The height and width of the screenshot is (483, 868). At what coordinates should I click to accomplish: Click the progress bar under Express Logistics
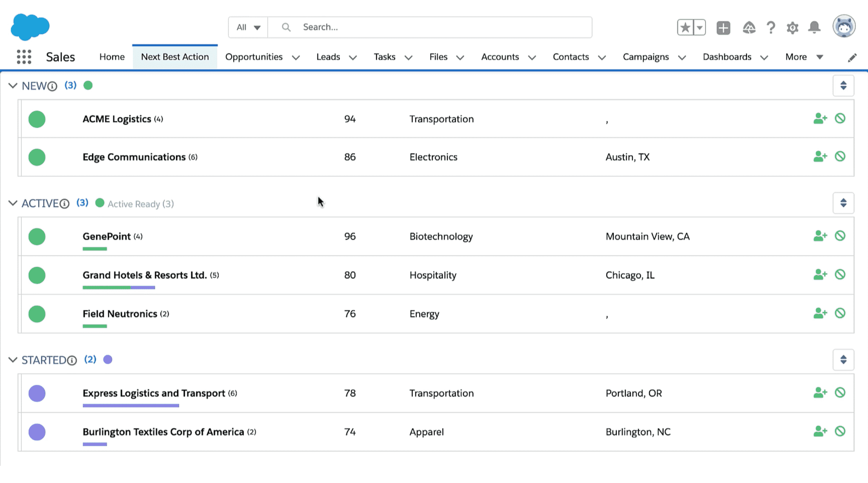point(131,405)
